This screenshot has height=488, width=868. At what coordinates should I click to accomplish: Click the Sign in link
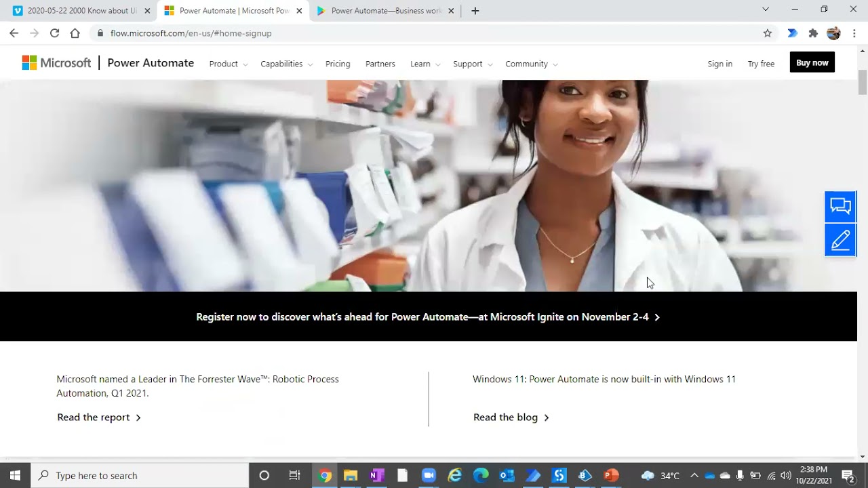click(x=719, y=64)
